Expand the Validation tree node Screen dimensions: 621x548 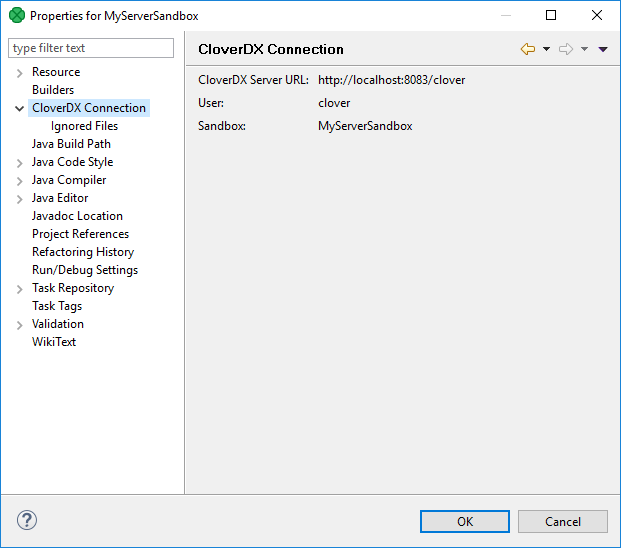tap(20, 325)
